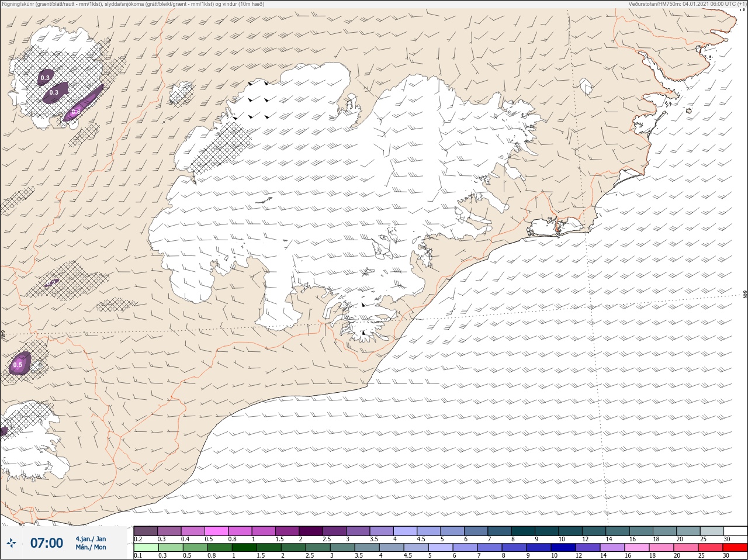The height and width of the screenshot is (560, 748).
Task: Click the Veðurstofan compass logo icon
Action: tap(11, 543)
